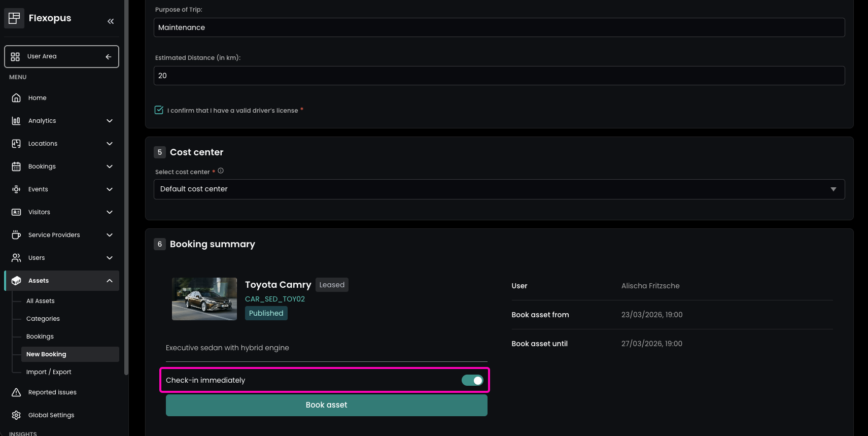
Task: Go to Import / Export page
Action: pyautogui.click(x=49, y=372)
